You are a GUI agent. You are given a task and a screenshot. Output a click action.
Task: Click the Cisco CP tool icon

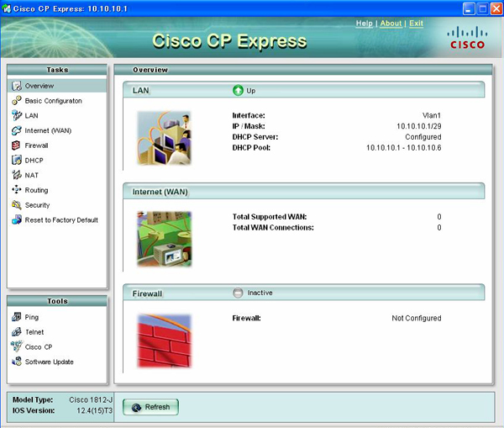17,346
